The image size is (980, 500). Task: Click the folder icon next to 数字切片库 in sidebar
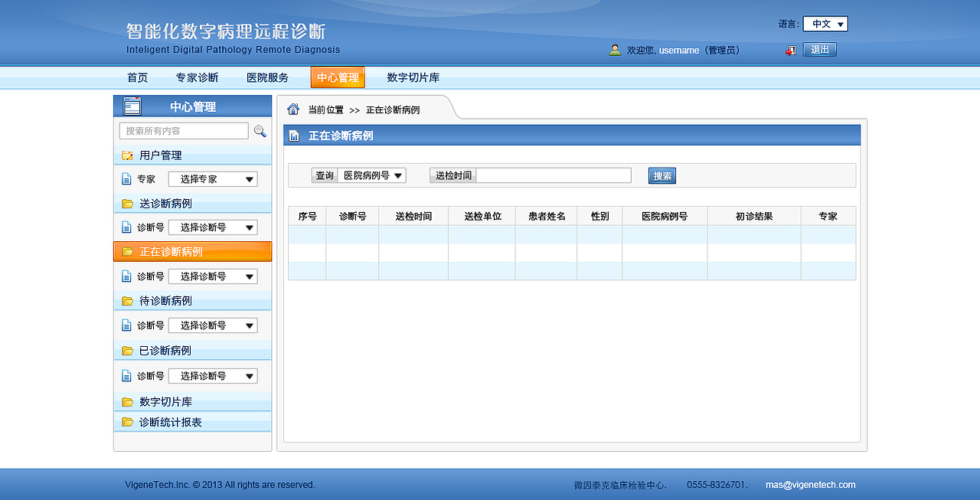(x=127, y=402)
